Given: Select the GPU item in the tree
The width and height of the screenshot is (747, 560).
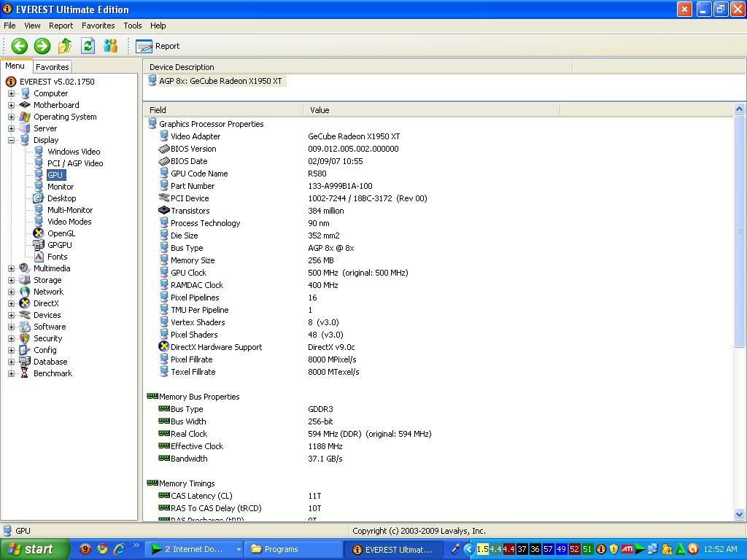Looking at the screenshot, I should click(55, 175).
